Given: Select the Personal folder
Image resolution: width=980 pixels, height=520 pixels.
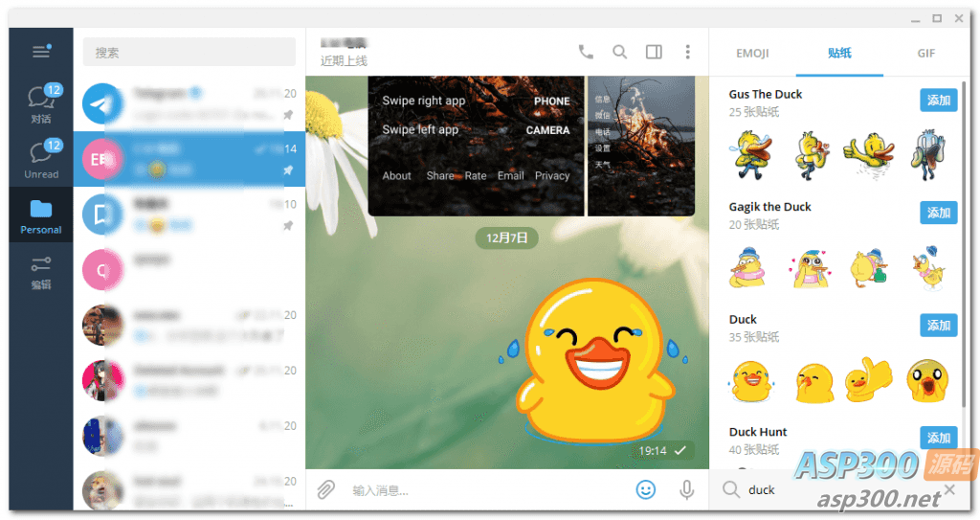Looking at the screenshot, I should tap(41, 215).
